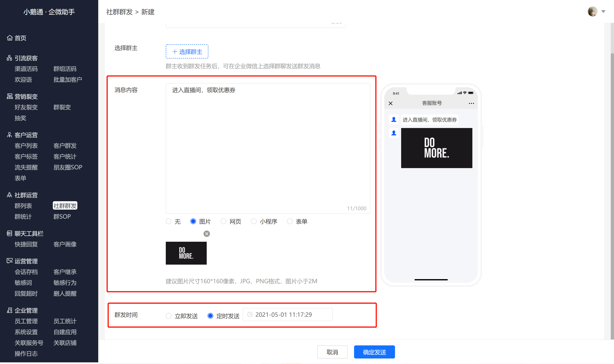Click the chat avatar beside the preview image
This screenshot has width=614, height=364.
pyautogui.click(x=394, y=133)
